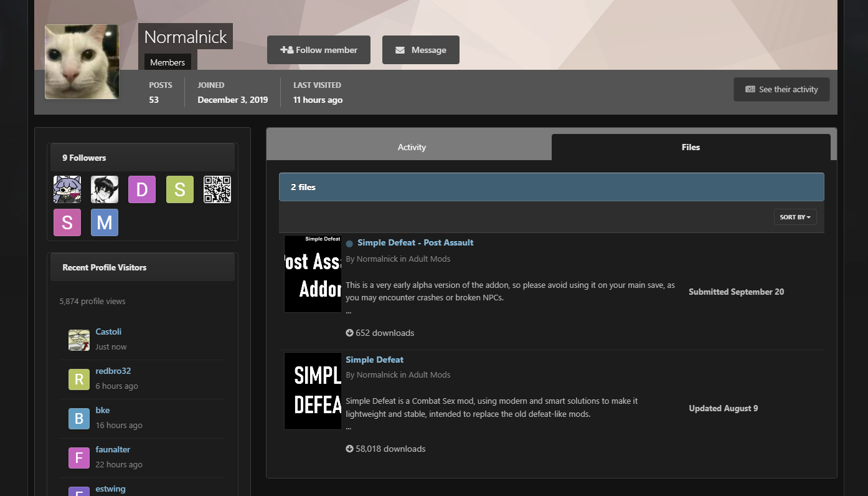Click the envelope icon on Message button
The height and width of the screenshot is (496, 868).
tap(400, 50)
